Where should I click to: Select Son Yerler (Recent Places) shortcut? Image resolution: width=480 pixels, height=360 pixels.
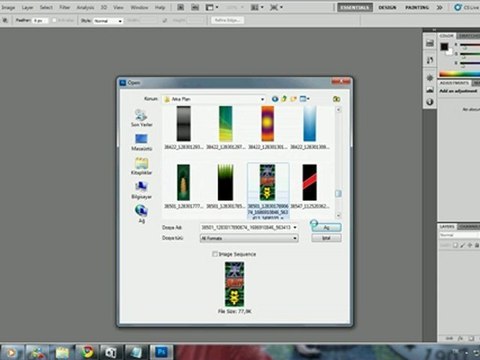pos(141,118)
